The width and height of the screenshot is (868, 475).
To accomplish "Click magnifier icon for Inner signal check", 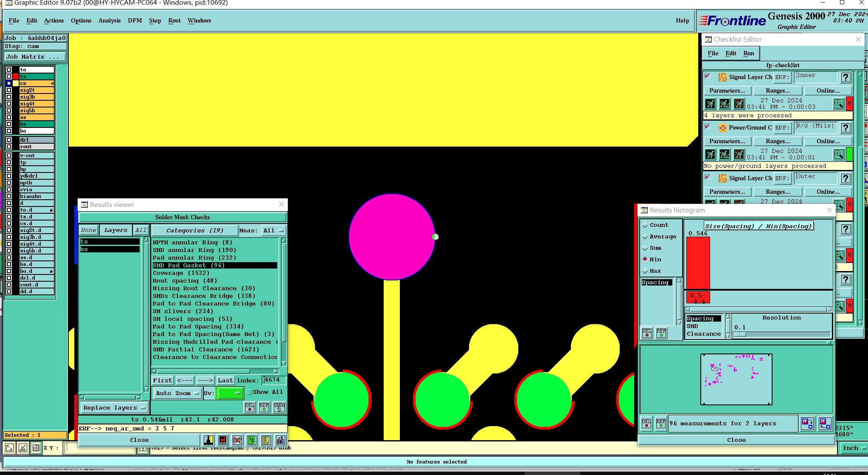I will point(838,104).
